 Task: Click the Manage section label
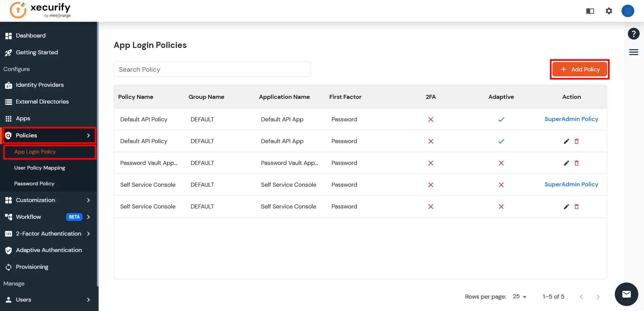click(x=14, y=284)
